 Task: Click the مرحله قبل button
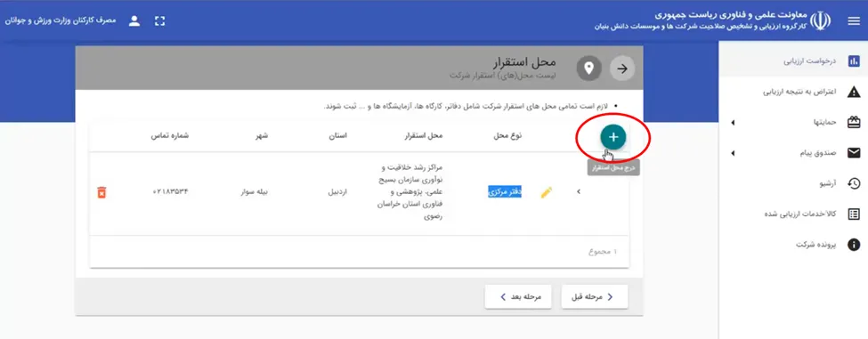(x=595, y=297)
